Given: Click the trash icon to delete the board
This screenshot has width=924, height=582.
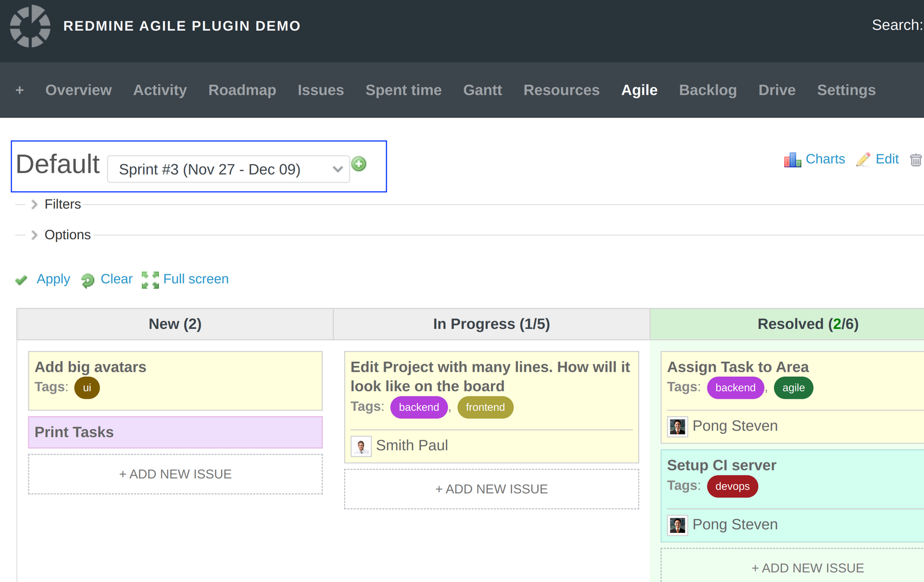Looking at the screenshot, I should [x=916, y=160].
